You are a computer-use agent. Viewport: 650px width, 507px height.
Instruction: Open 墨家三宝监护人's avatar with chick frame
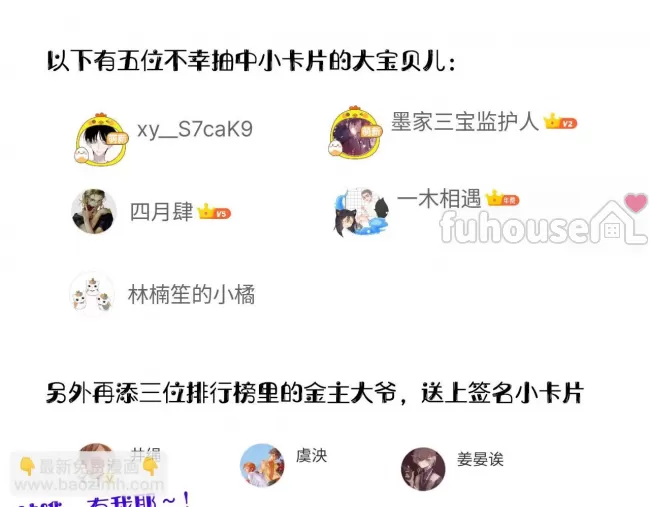point(355,133)
